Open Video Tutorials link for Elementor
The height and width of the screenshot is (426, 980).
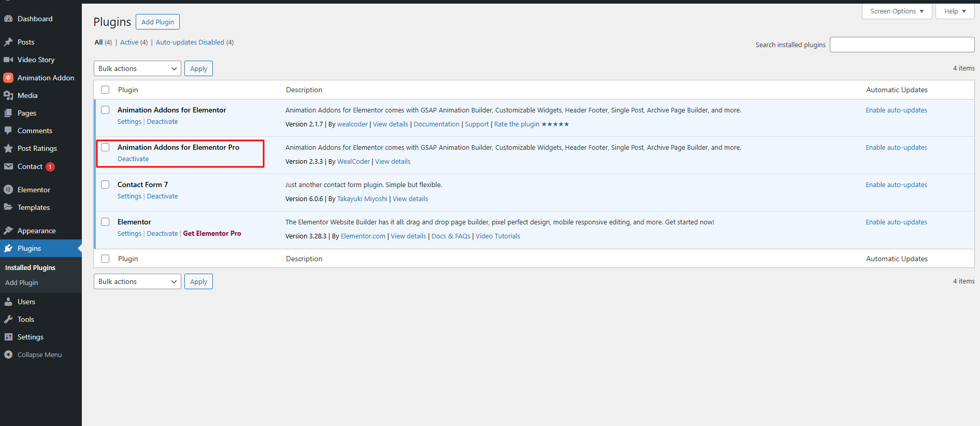[498, 236]
